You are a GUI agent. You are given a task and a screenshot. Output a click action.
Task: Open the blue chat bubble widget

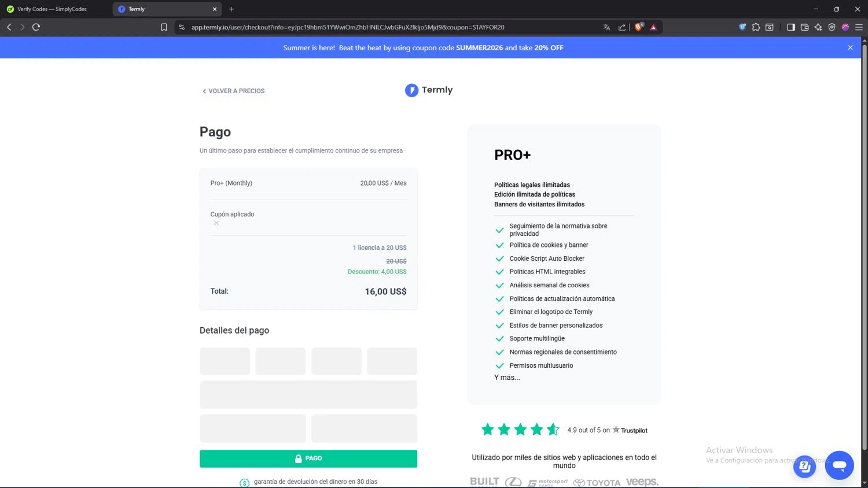(x=839, y=465)
